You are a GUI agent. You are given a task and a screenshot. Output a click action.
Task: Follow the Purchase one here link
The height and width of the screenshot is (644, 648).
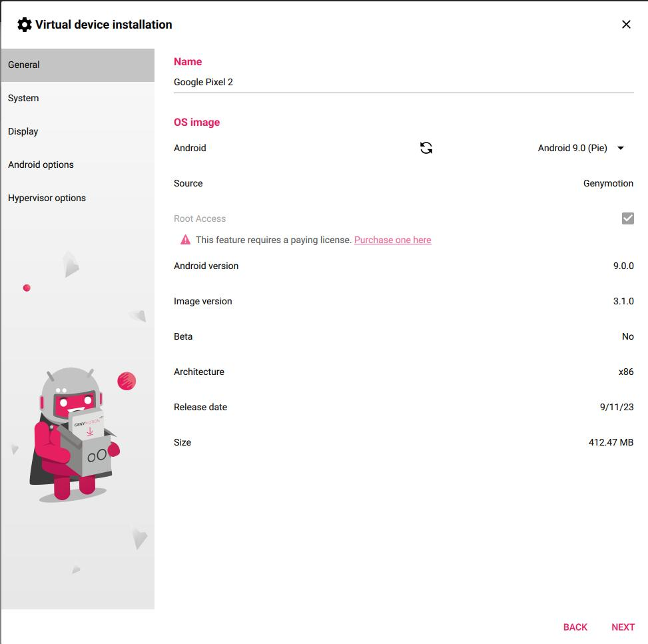[392, 240]
